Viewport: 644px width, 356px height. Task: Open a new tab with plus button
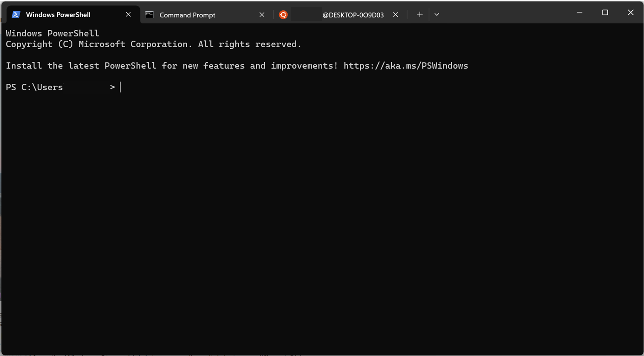(x=420, y=14)
